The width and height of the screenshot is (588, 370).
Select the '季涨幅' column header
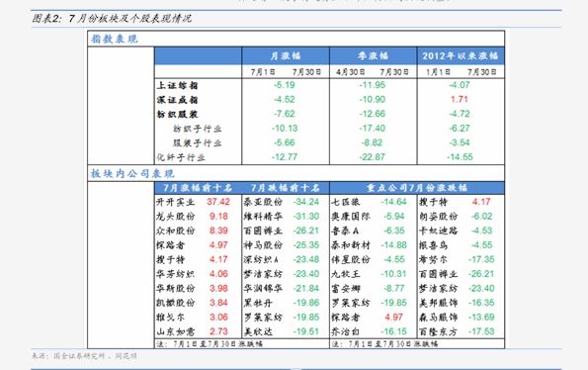click(373, 56)
